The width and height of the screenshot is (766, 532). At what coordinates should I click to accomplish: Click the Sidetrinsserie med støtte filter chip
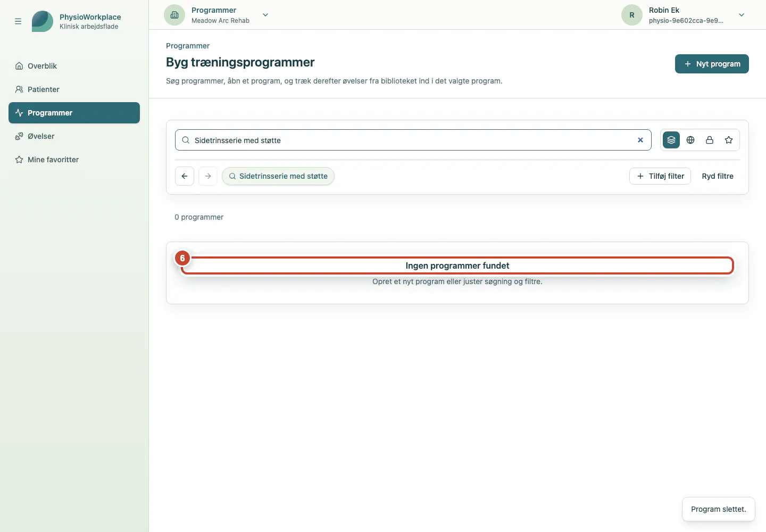[278, 176]
